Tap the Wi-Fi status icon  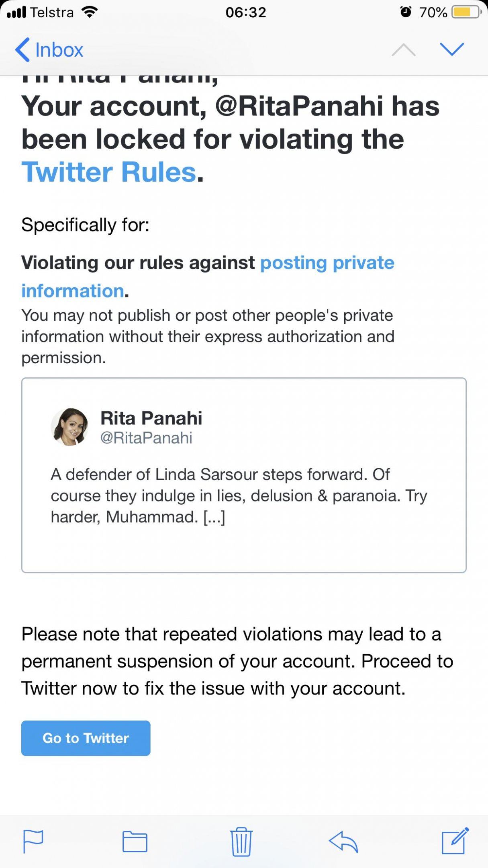(x=90, y=12)
